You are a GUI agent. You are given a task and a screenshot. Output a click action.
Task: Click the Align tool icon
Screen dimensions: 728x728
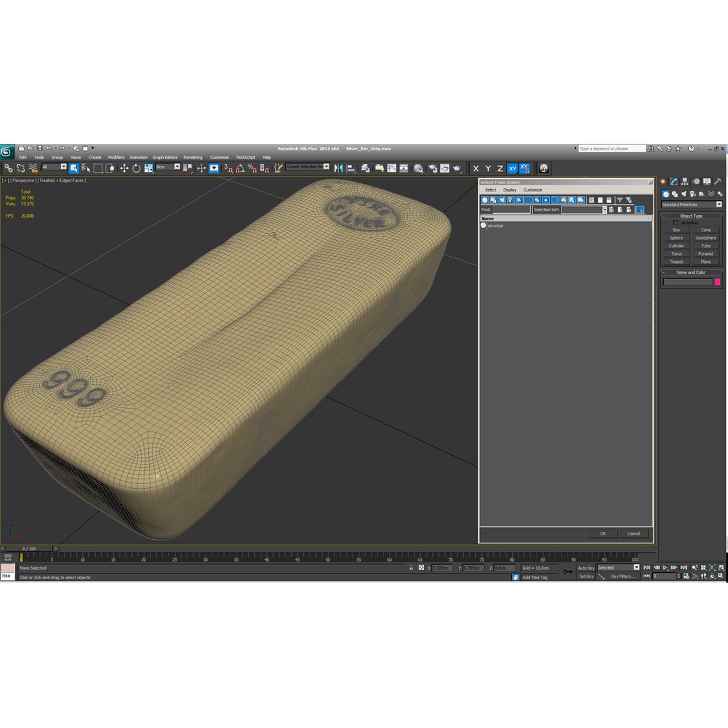351,168
